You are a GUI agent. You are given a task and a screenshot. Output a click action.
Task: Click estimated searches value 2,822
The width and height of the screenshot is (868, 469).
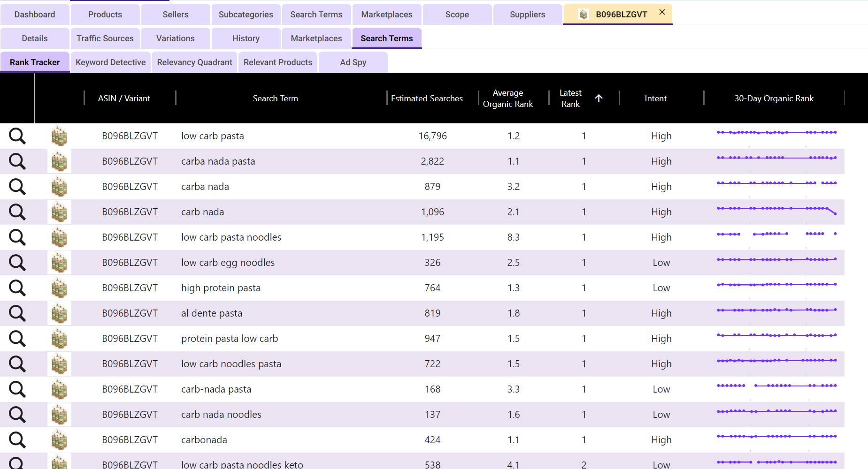[x=432, y=161]
